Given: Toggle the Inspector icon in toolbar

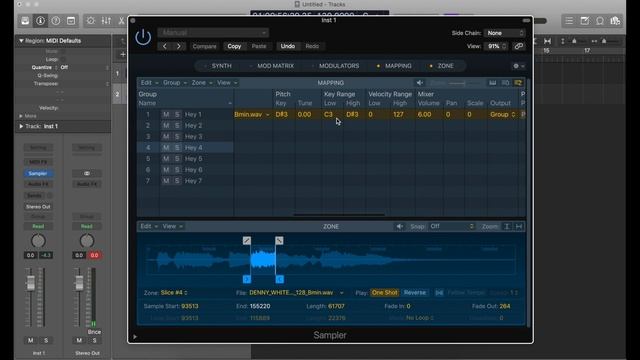Looking at the screenshot, I should point(40,21).
